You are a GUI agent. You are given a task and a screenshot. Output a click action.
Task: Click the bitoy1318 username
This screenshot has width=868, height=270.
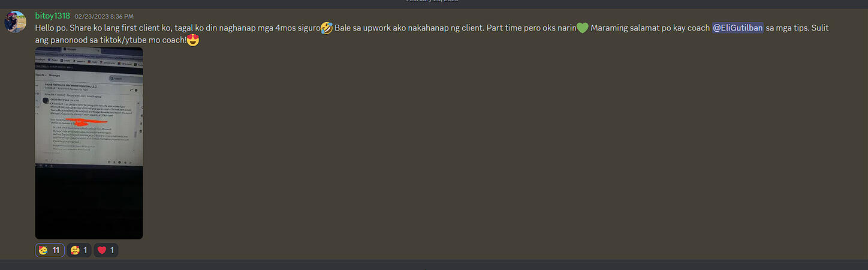53,16
